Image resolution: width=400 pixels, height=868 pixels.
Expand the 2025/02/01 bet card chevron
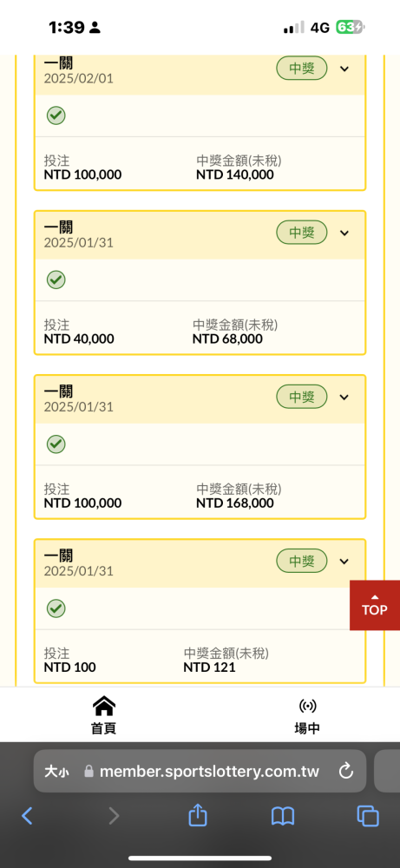click(x=344, y=69)
